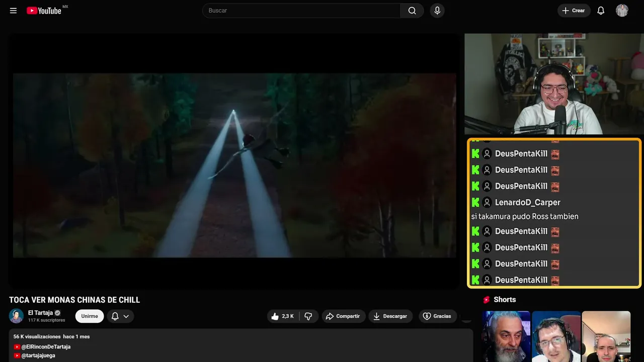Open the Short with the white-bearded man

pyautogui.click(x=506, y=336)
